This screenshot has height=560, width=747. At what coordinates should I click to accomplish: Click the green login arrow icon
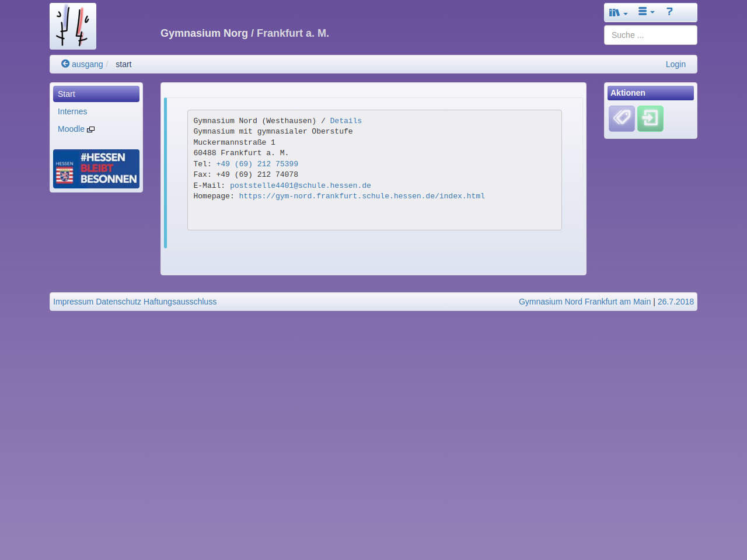tap(650, 118)
